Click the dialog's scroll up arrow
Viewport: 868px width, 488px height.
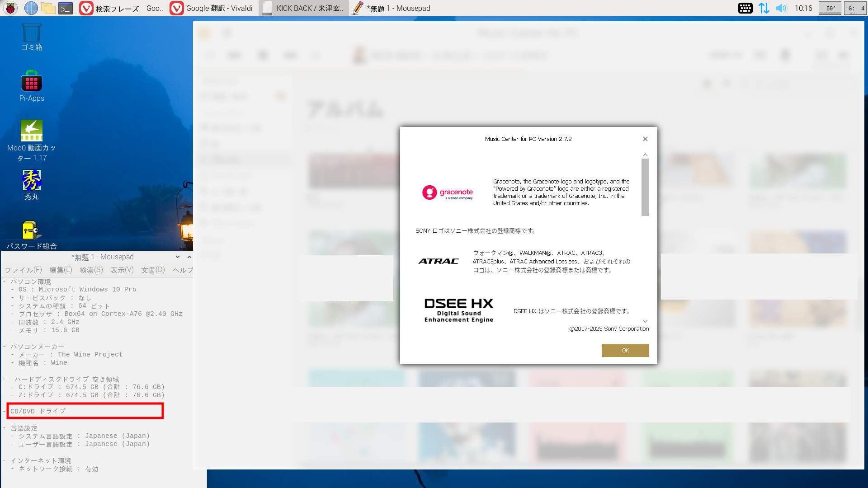(645, 155)
